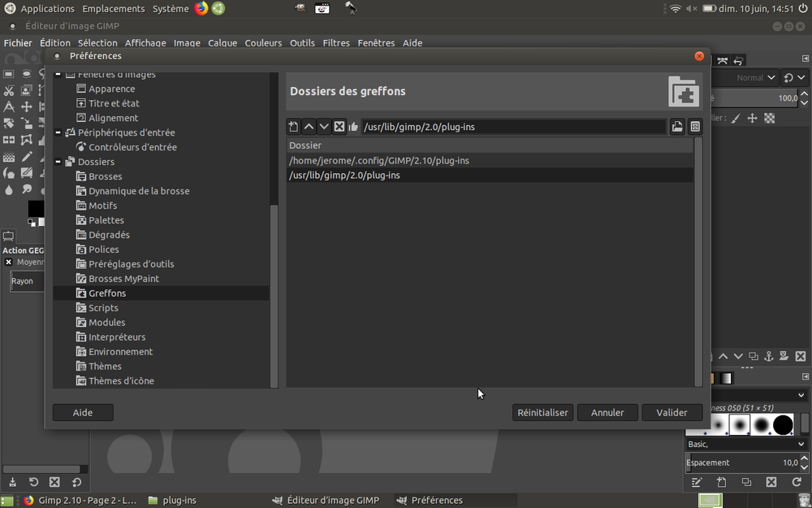Select the Scripts preferences page
Screen dimensions: 812x508
coord(103,308)
